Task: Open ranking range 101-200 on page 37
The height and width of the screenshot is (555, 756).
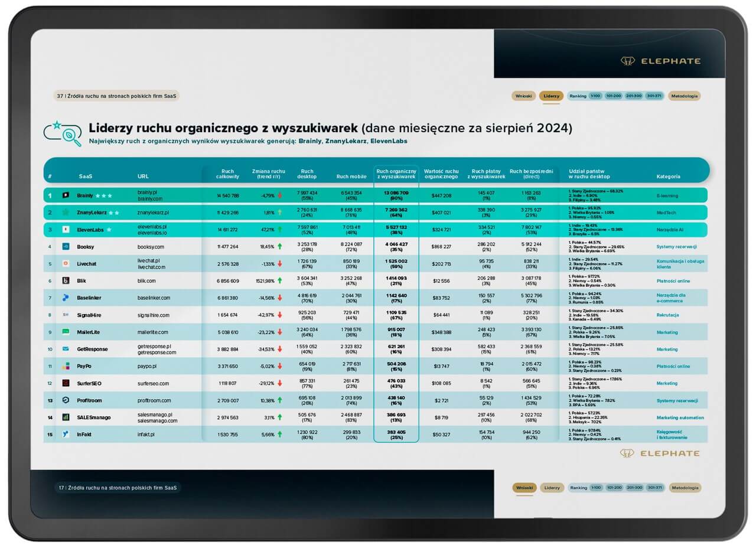Action: [x=614, y=96]
